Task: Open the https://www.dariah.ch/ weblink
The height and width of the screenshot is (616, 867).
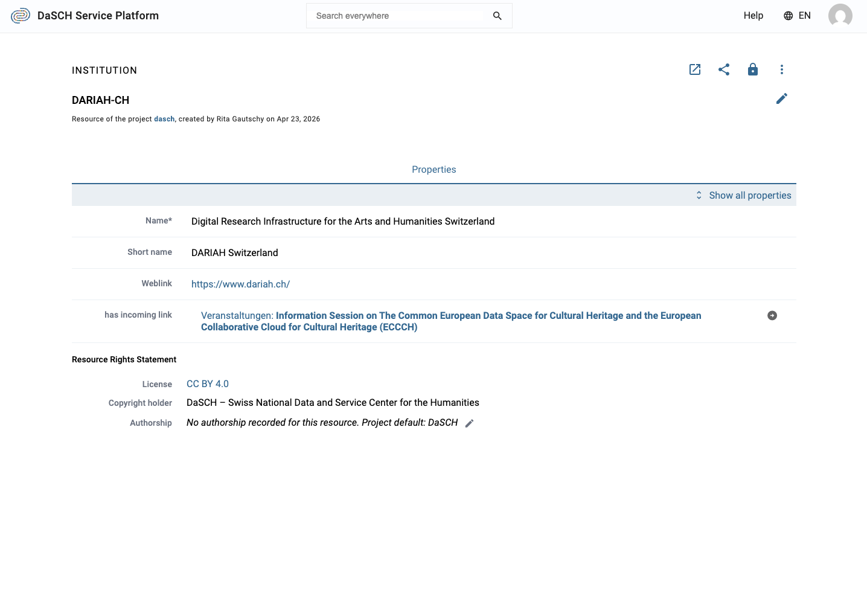Action: click(x=240, y=284)
